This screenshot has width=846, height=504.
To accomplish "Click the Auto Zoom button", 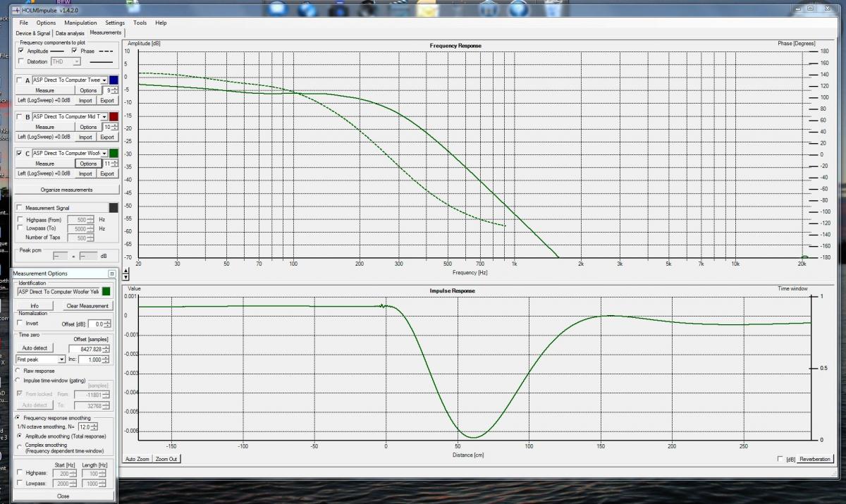I will click(x=137, y=459).
